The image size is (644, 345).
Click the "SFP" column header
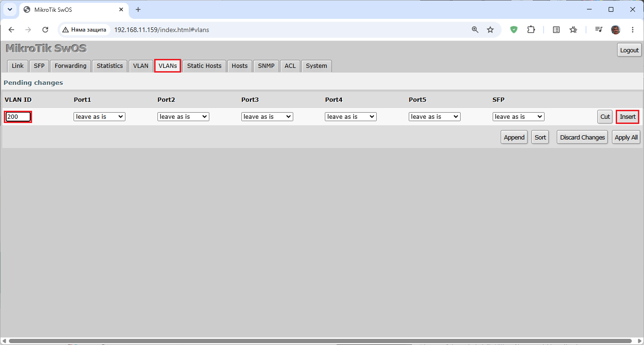click(498, 99)
